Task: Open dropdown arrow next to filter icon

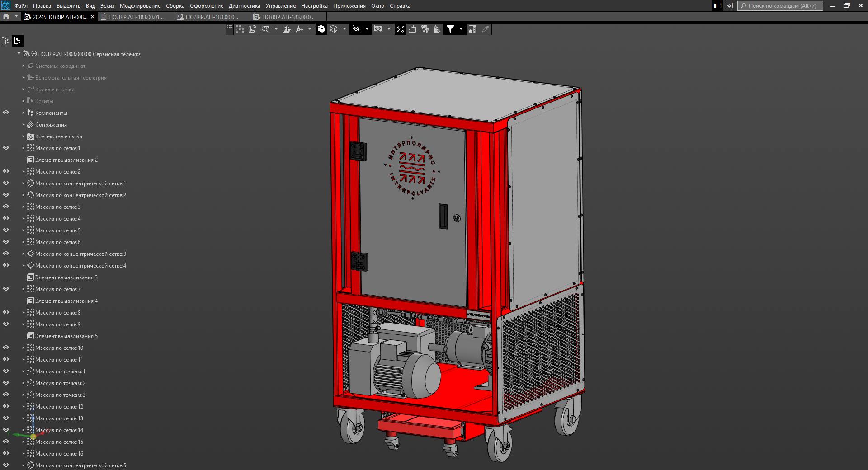Action: click(461, 29)
